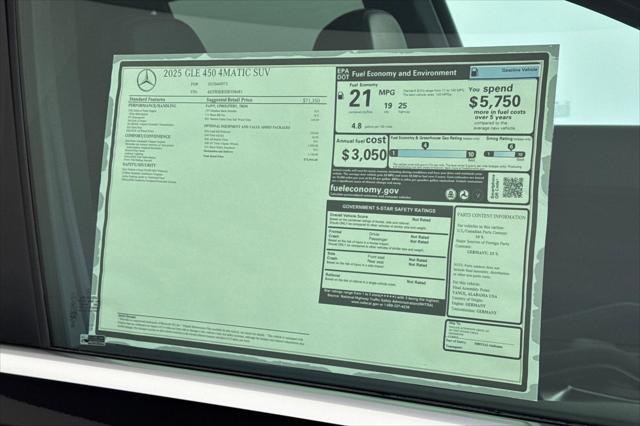This screenshot has width=640, height=426.
Task: Select the 4.8 gallons per 100 miles value
Action: pyautogui.click(x=356, y=126)
